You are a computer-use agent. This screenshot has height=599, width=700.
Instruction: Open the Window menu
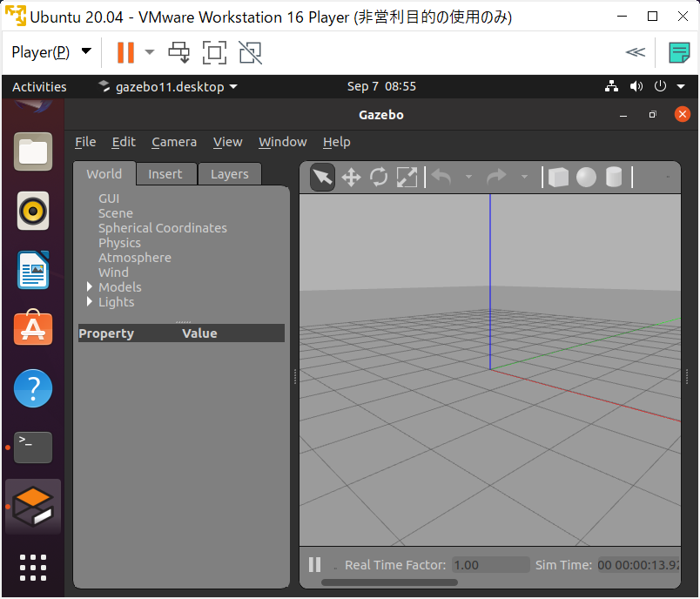point(283,142)
